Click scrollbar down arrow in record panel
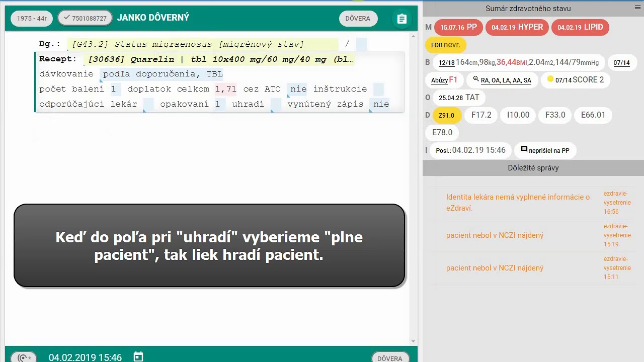 tap(414, 341)
